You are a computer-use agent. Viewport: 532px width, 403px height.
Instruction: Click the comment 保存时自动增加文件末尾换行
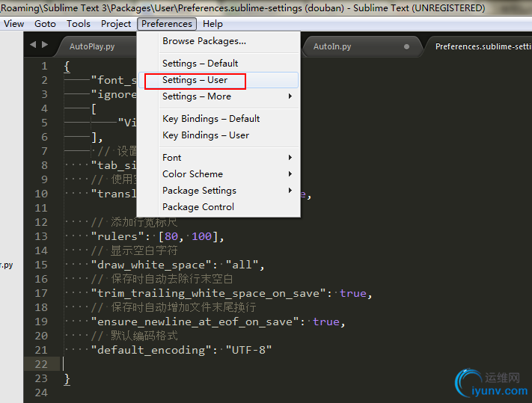[183, 307]
